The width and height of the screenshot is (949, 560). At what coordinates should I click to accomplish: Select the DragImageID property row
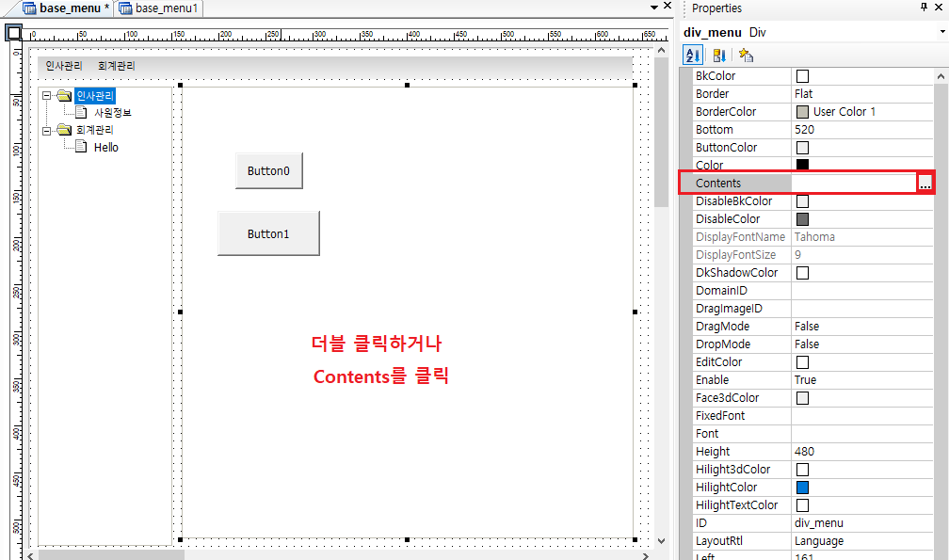tap(812, 309)
